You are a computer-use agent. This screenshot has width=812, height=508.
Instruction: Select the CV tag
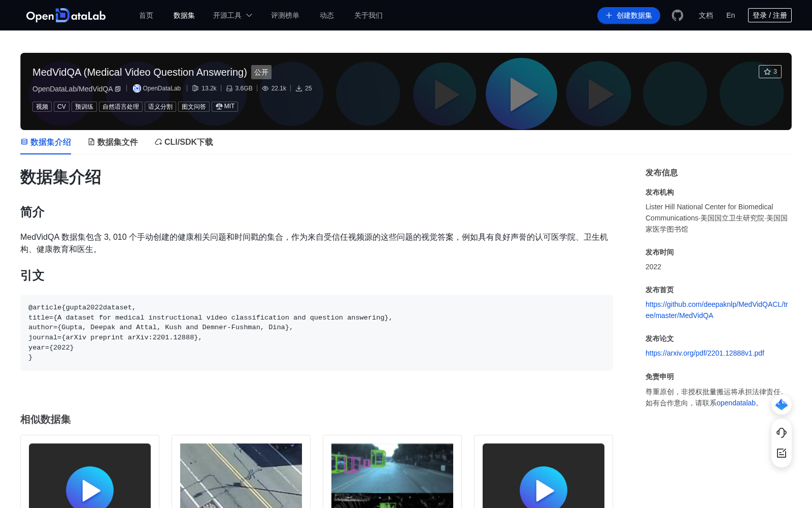[61, 107]
